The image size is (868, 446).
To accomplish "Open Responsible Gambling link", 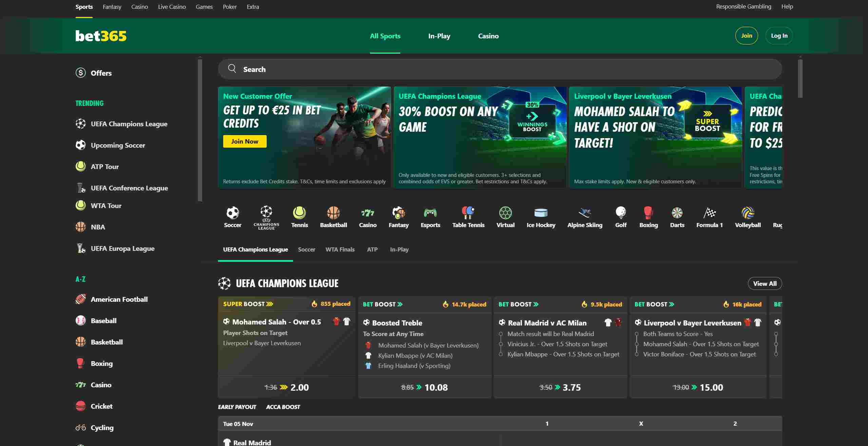I will (x=744, y=6).
